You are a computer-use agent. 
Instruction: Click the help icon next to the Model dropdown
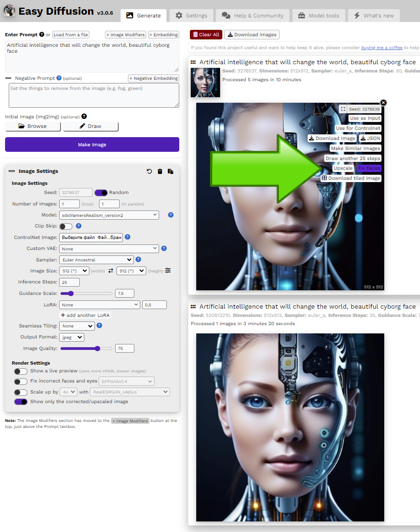pos(171,215)
